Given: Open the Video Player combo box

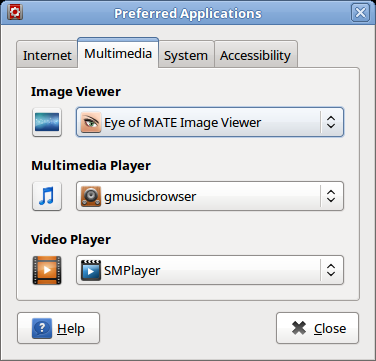Looking at the screenshot, I should coord(210,270).
